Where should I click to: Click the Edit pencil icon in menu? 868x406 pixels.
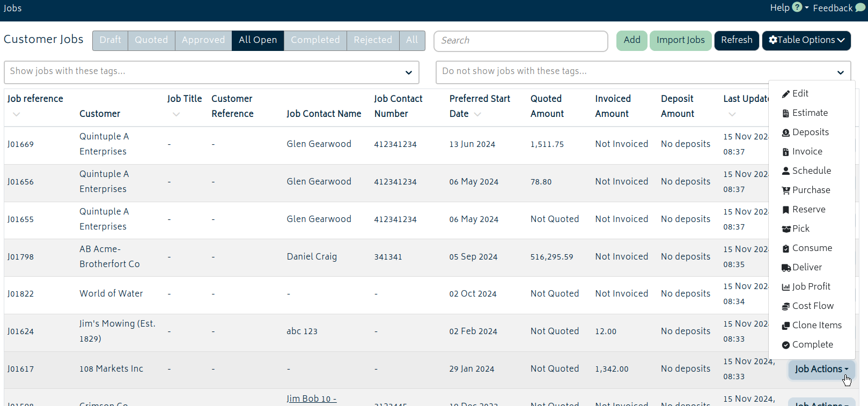click(786, 94)
